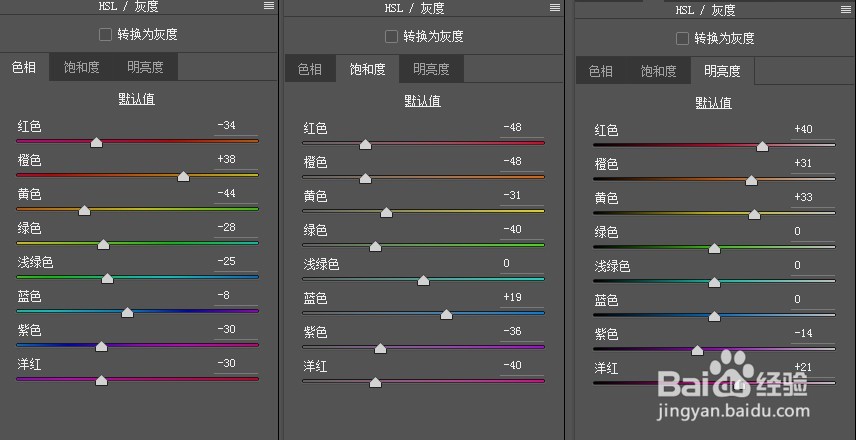The height and width of the screenshot is (440, 856).
Task: Switch to 饱和度 tab in the right panel
Action: click(x=658, y=71)
